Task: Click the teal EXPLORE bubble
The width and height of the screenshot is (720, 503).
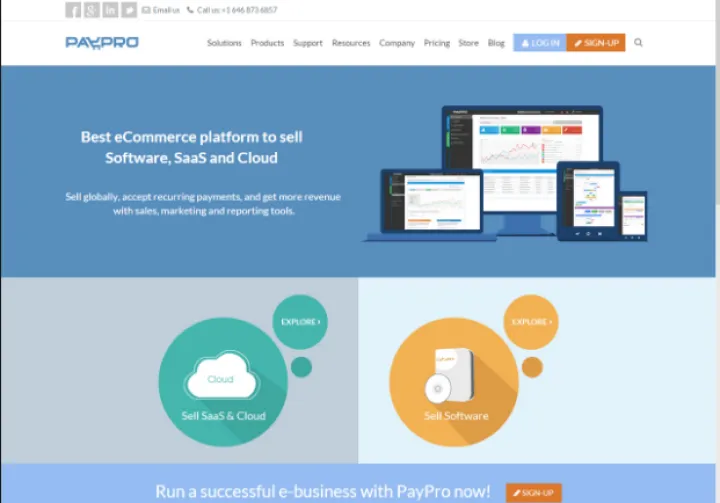Action: pyautogui.click(x=300, y=322)
